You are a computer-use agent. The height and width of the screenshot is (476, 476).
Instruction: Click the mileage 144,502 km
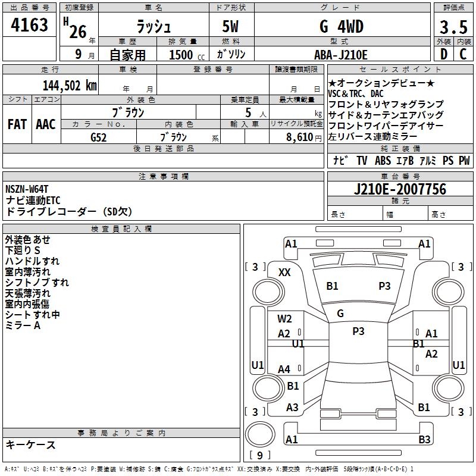(x=70, y=86)
